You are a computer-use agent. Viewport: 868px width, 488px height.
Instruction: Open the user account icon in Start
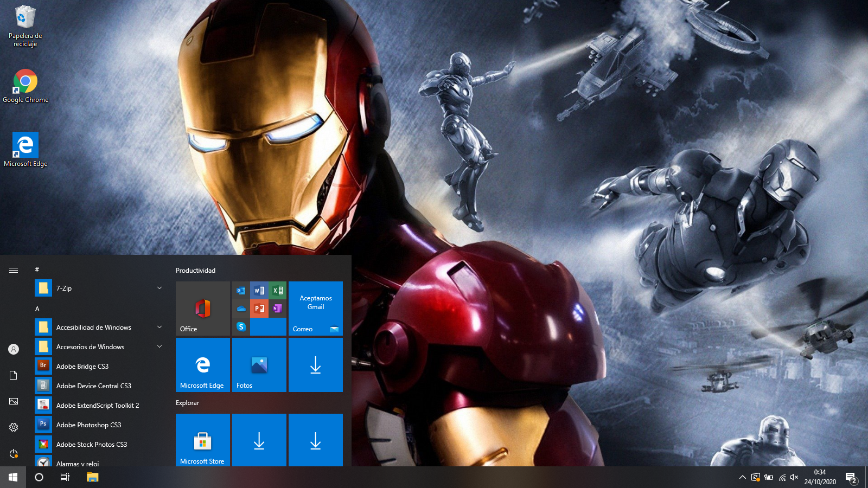click(14, 349)
